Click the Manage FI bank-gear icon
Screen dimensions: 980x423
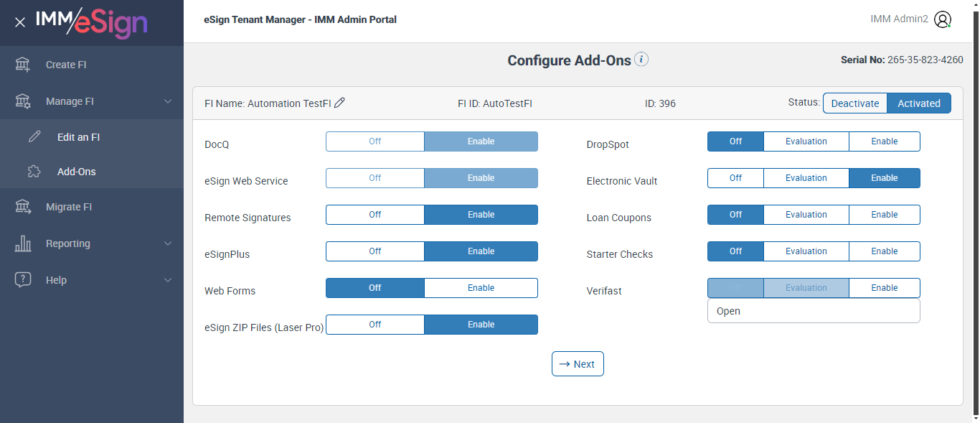(23, 101)
